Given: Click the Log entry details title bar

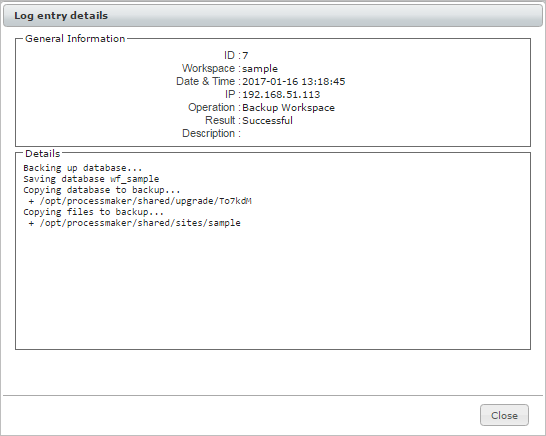Looking at the screenshot, I should [x=273, y=16].
